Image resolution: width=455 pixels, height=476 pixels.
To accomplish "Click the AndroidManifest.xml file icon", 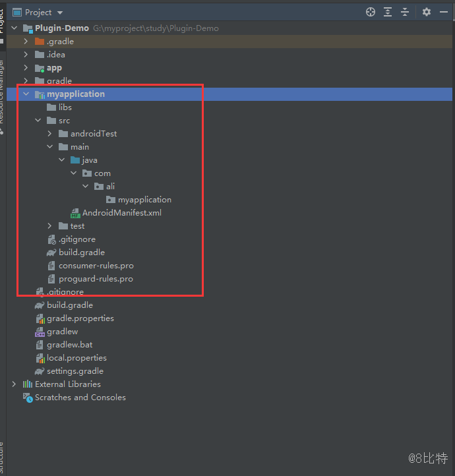I will click(x=75, y=213).
